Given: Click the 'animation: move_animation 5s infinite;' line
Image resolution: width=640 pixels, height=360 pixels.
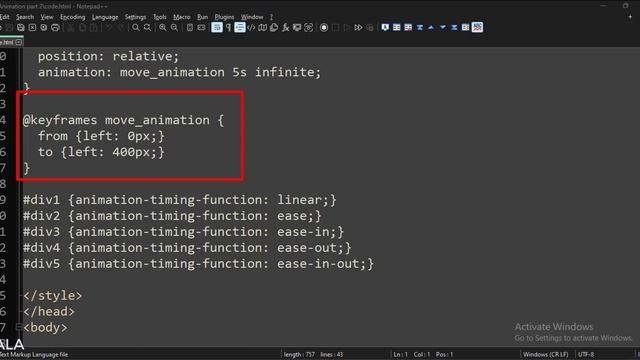Looking at the screenshot, I should 180,72.
